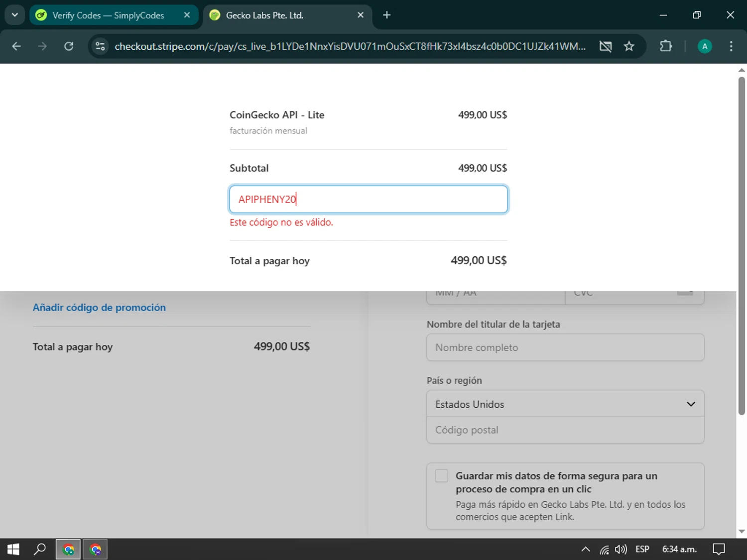Click 'facturación mensual' text
747x560 pixels.
click(x=268, y=130)
